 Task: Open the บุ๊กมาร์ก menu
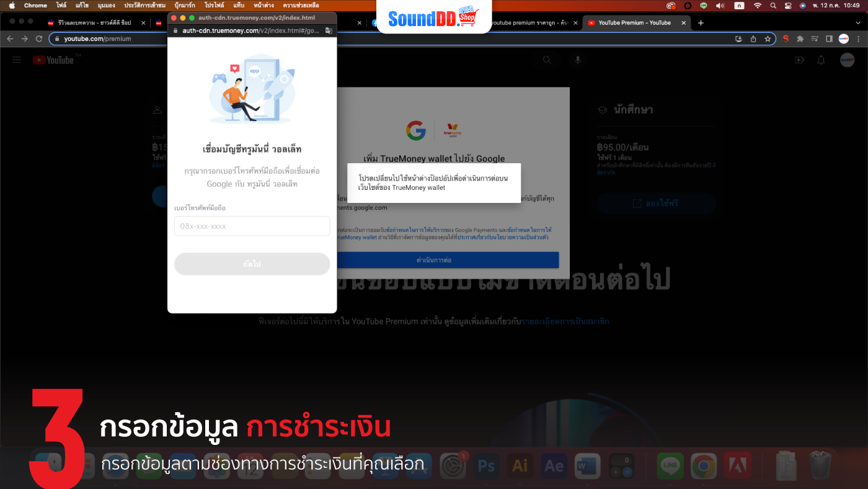(x=185, y=6)
